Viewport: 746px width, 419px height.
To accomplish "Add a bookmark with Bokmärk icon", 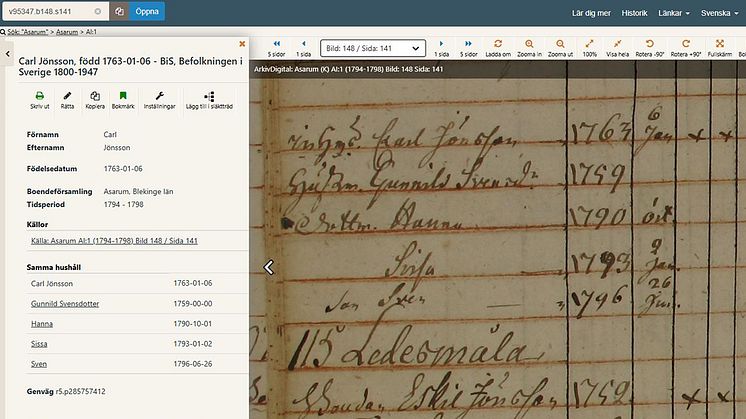I will 123,96.
